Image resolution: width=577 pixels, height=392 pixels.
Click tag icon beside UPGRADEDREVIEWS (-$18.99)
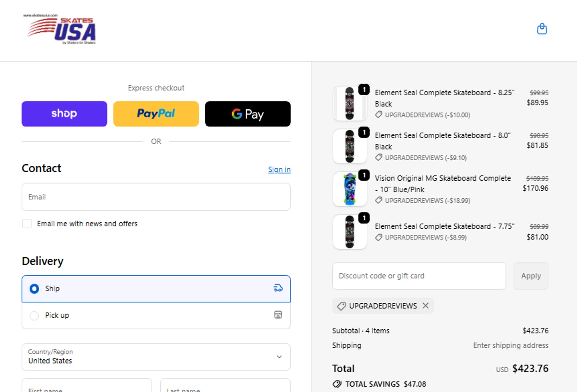click(x=379, y=200)
